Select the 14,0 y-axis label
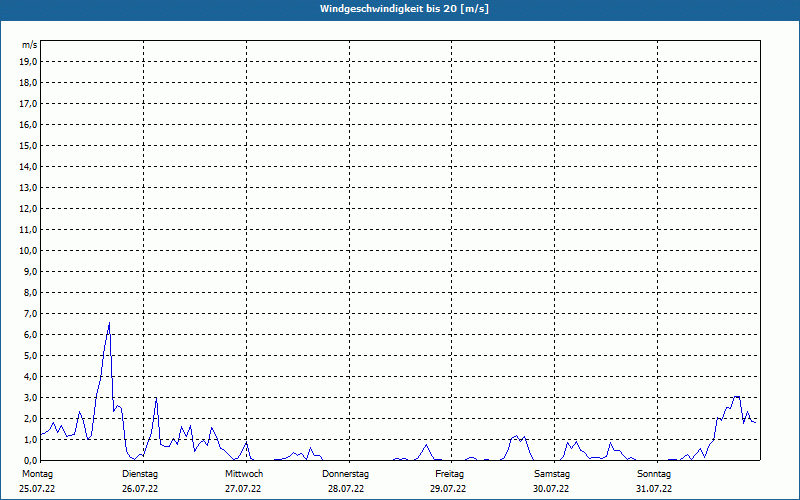The image size is (800, 500). click(x=28, y=166)
